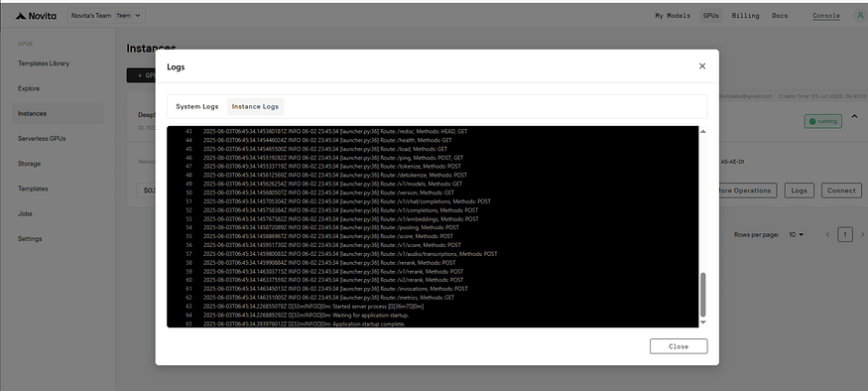Click log line 57 /v1/audio/transcriptions route
The height and width of the screenshot is (391, 868).
click(x=350, y=254)
